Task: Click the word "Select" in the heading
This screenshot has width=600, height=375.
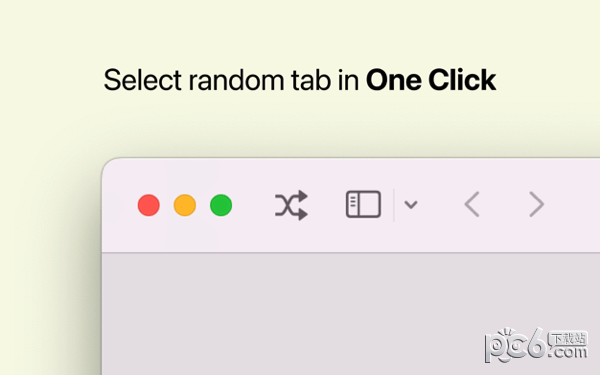Action: point(142,80)
